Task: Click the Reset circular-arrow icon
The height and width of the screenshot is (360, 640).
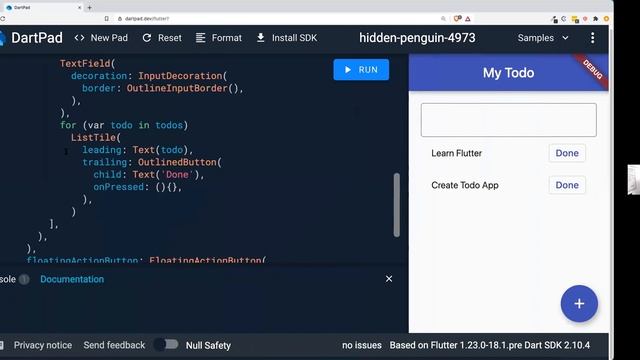Action: click(x=147, y=38)
